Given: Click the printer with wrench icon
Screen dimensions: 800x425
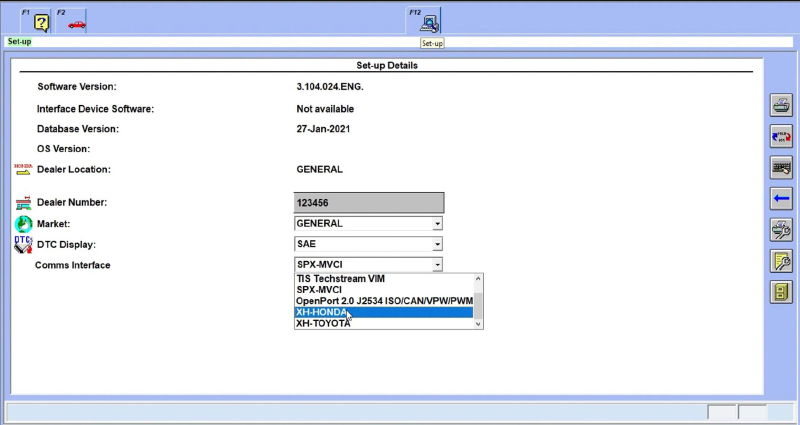Looking at the screenshot, I should [x=781, y=230].
